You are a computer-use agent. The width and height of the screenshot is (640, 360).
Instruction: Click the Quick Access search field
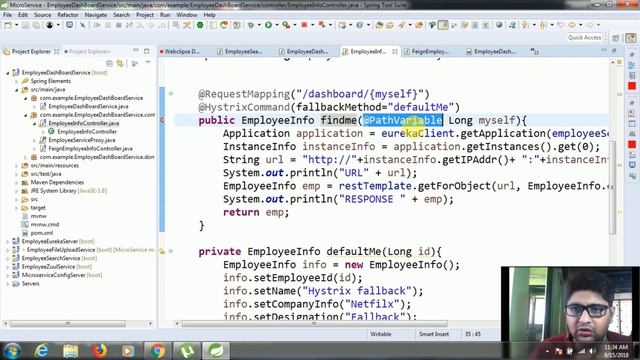click(584, 38)
